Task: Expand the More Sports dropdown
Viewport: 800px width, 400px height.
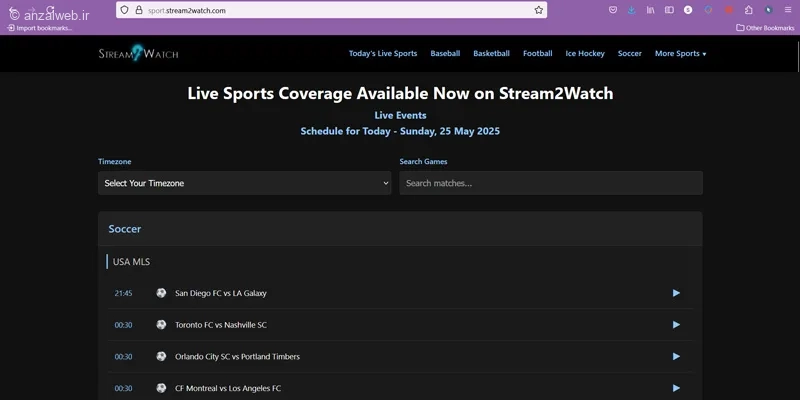Action: pyautogui.click(x=681, y=54)
